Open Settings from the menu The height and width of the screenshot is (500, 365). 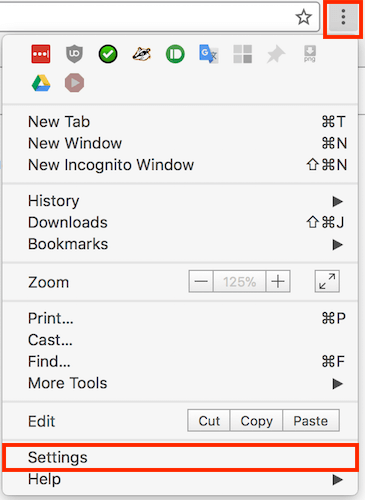180,457
